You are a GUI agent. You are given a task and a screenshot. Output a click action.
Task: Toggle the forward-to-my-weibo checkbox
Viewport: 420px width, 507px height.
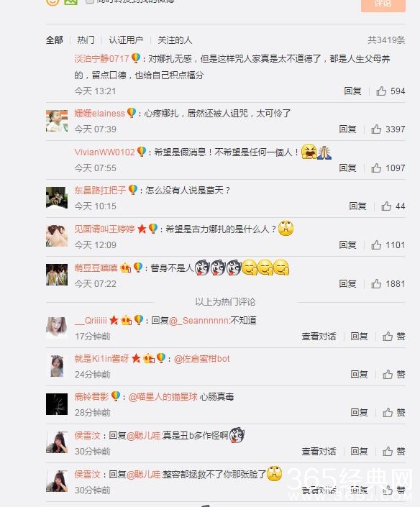[x=90, y=1]
